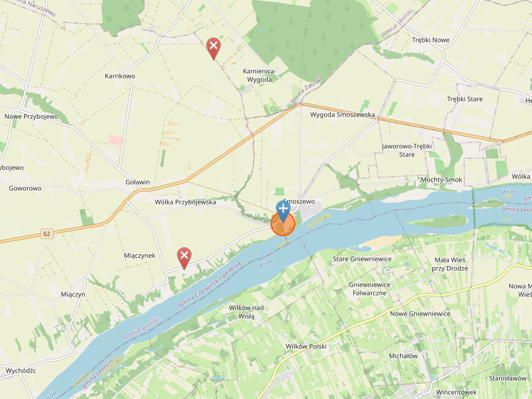Click the Trębki Nowe village label
This screenshot has width=532, height=399.
(x=431, y=40)
